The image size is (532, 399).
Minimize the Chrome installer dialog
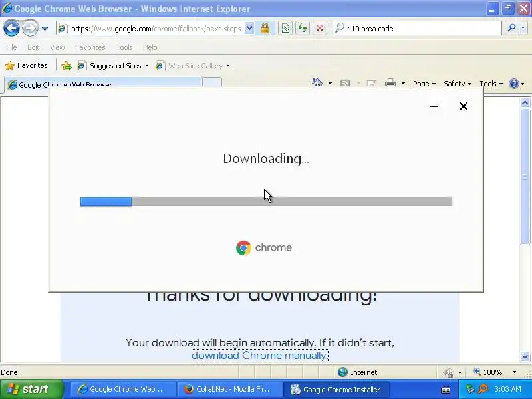[x=434, y=106]
